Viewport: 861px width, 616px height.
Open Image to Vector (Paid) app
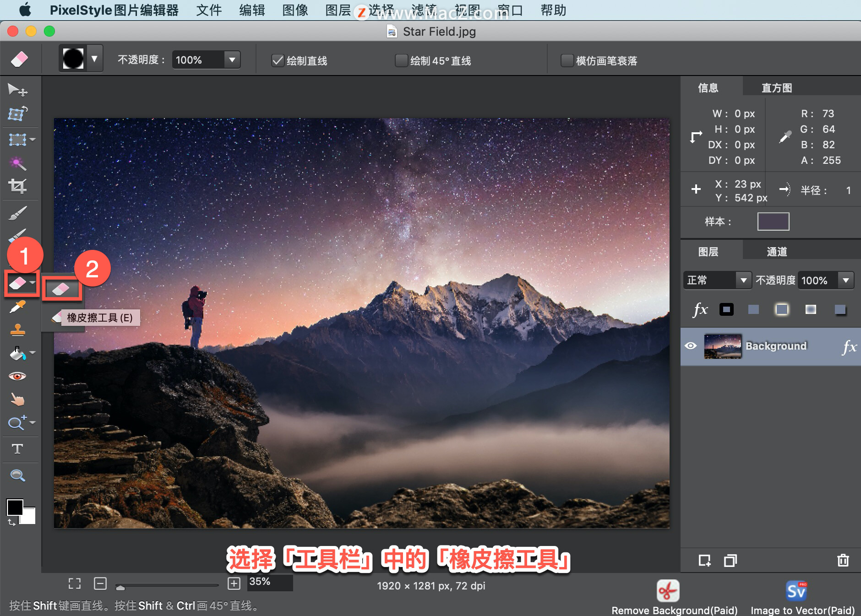(x=796, y=591)
